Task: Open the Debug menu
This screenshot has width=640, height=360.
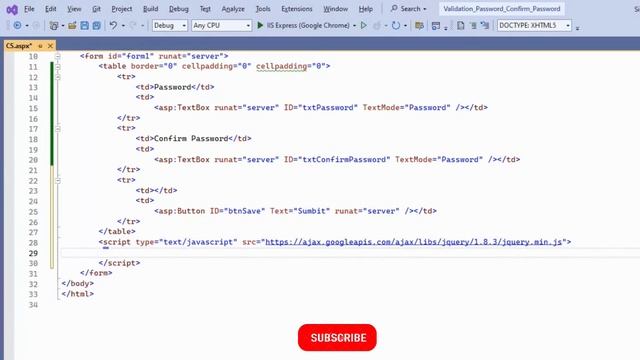Action: coord(178,9)
